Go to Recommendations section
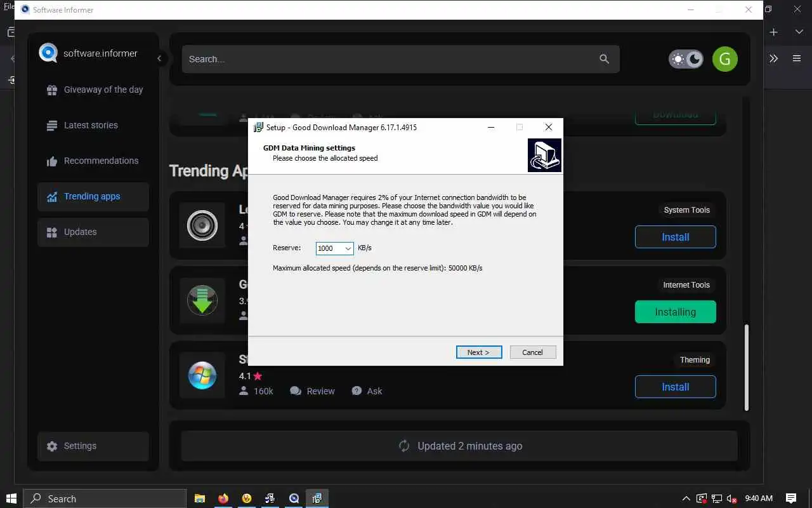This screenshot has height=508, width=812. tap(93, 161)
